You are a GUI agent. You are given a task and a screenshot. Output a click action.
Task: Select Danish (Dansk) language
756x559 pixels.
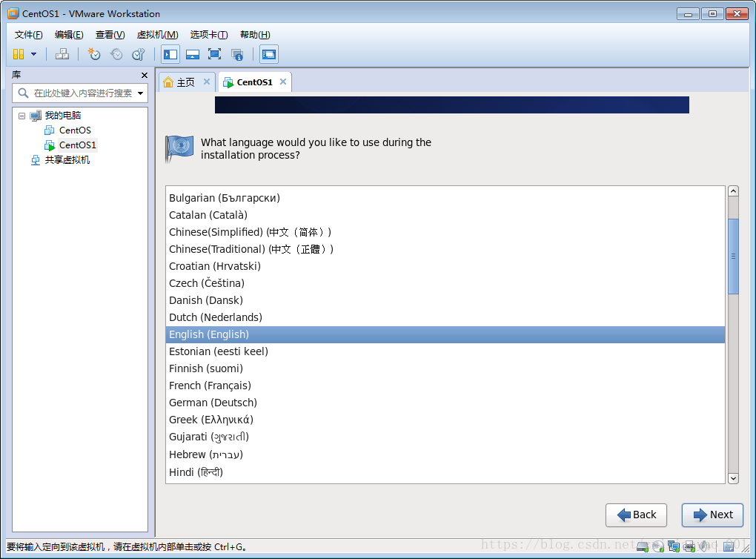[445, 300]
